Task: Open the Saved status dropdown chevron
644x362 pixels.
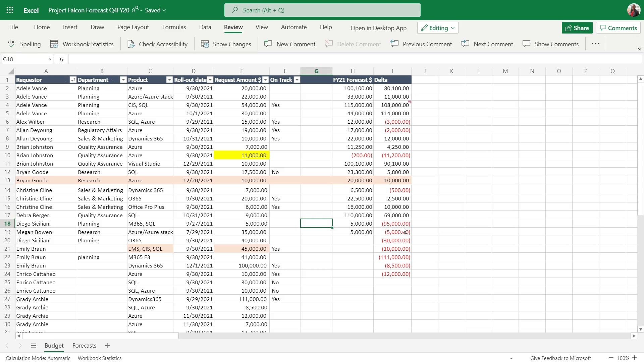Action: [x=164, y=10]
